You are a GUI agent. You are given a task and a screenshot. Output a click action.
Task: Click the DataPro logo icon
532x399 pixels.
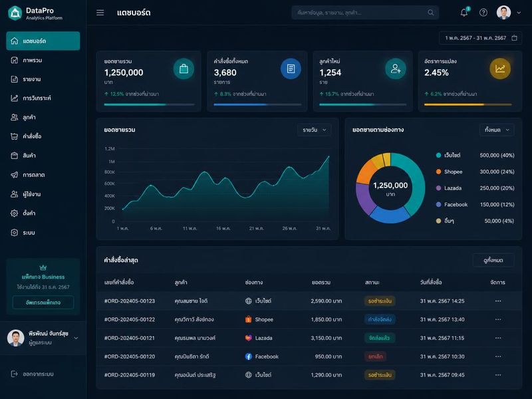pos(15,13)
